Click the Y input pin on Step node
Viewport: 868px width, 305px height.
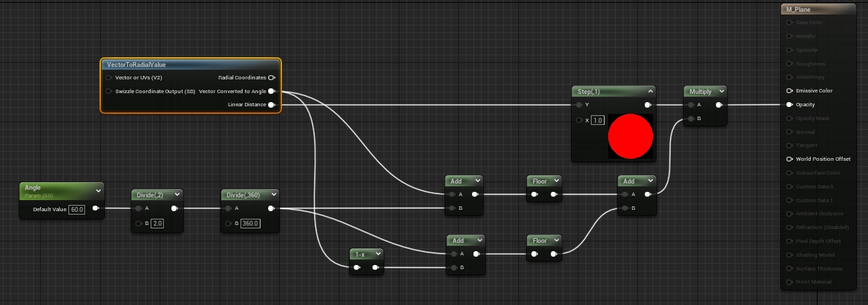pyautogui.click(x=578, y=105)
